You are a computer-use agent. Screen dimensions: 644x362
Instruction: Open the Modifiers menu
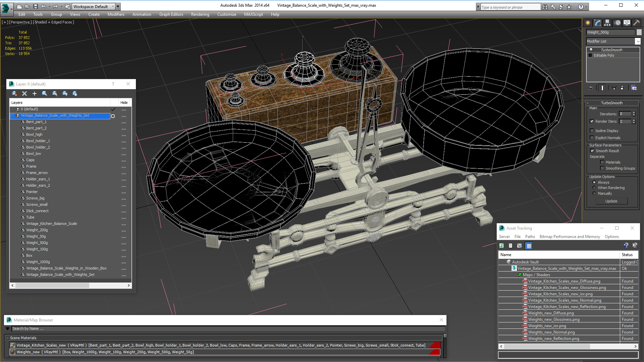pyautogui.click(x=116, y=14)
